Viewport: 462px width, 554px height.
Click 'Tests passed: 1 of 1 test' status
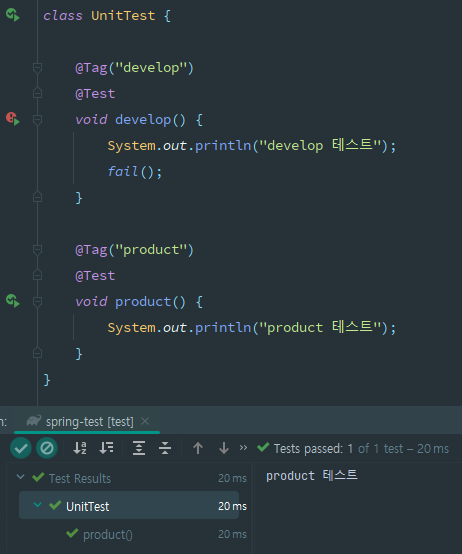pyautogui.click(x=361, y=448)
